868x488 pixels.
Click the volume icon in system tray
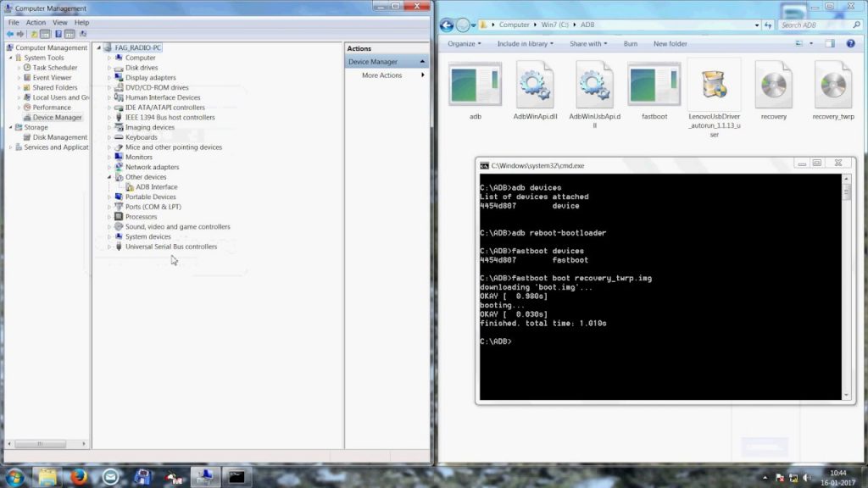coord(807,478)
